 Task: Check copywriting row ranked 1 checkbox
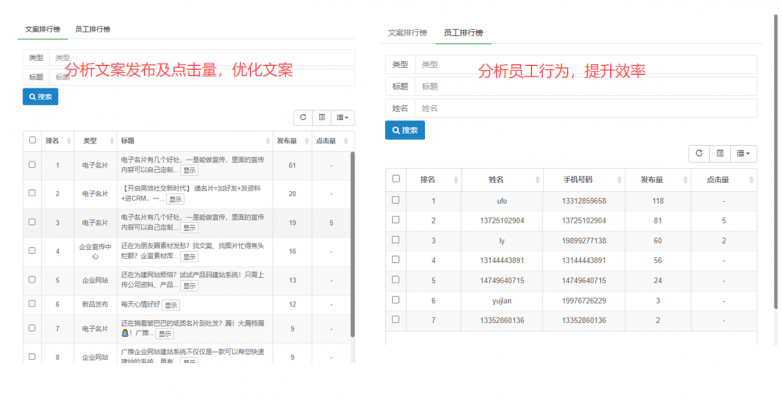click(32, 164)
